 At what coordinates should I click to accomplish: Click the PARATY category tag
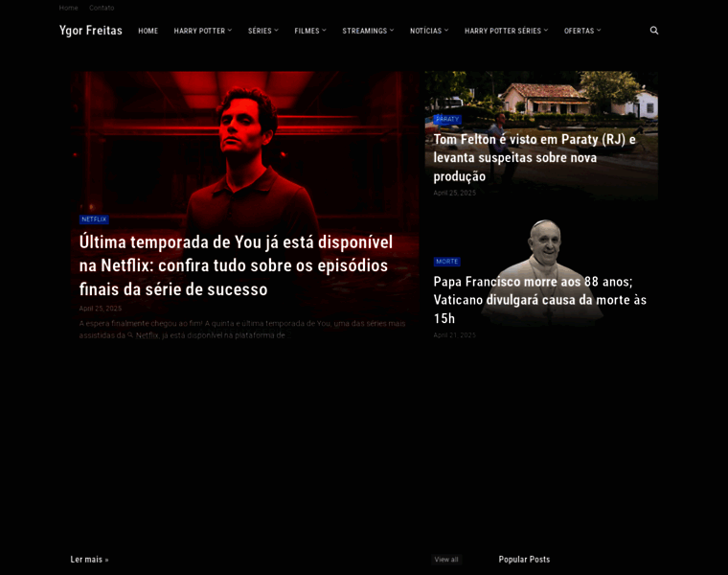tap(447, 120)
